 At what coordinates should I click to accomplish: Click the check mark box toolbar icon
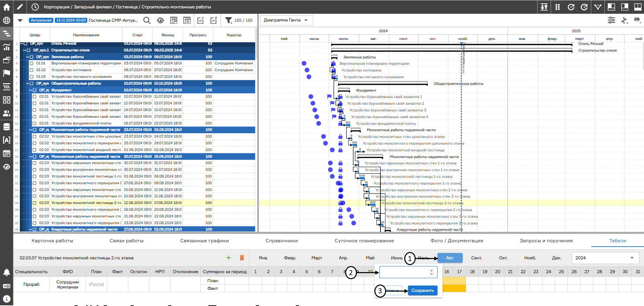200,20
